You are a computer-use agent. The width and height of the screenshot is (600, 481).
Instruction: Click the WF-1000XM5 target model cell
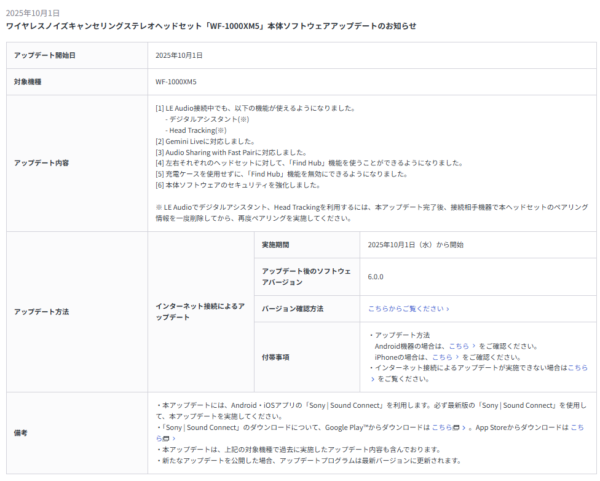coord(176,80)
